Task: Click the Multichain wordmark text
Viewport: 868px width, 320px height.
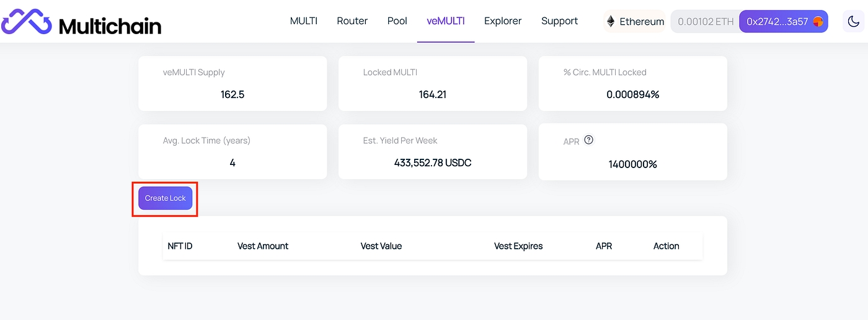Action: pos(110,25)
